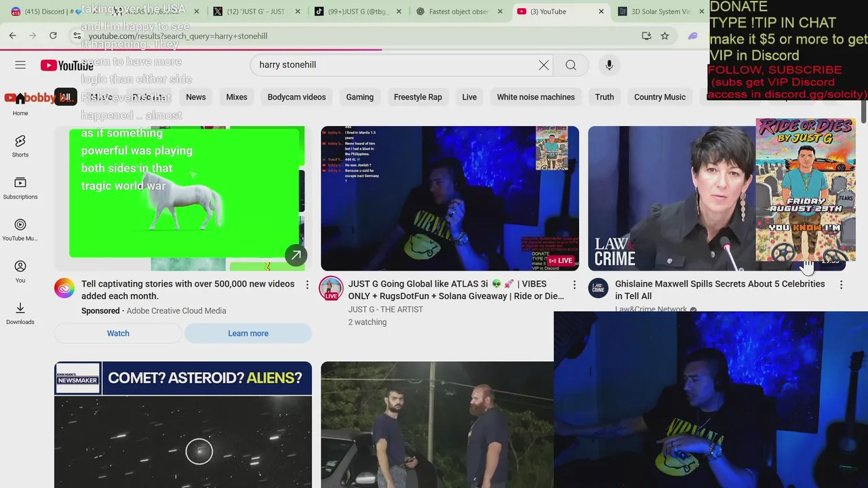Start voice search with the microphone
The width and height of the screenshot is (868, 488).
pyautogui.click(x=609, y=65)
